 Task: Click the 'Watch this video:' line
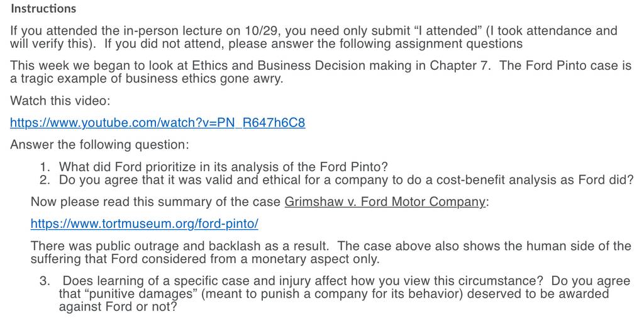60,100
